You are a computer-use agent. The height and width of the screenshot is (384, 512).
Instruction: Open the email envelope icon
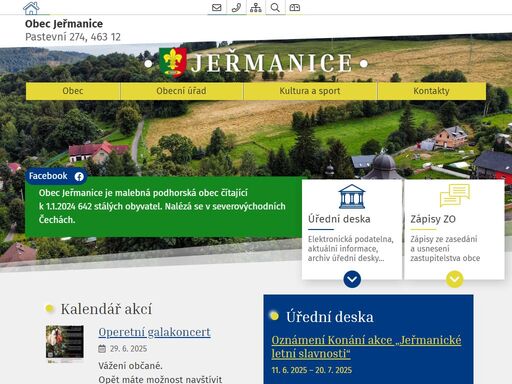217,7
